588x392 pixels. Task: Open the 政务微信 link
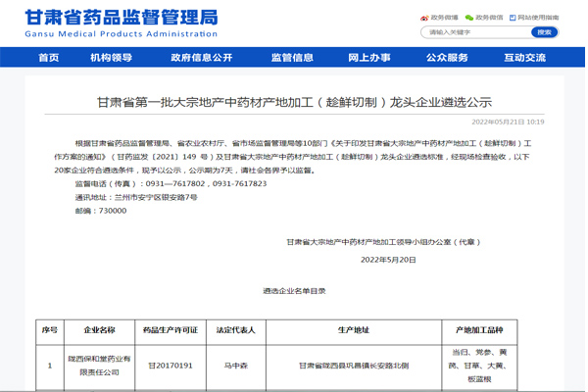(x=489, y=17)
